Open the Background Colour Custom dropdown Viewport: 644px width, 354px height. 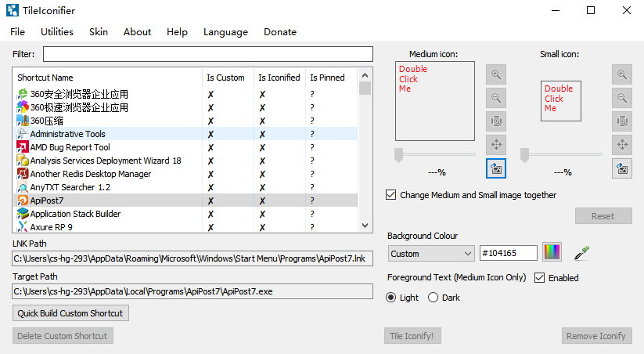431,254
